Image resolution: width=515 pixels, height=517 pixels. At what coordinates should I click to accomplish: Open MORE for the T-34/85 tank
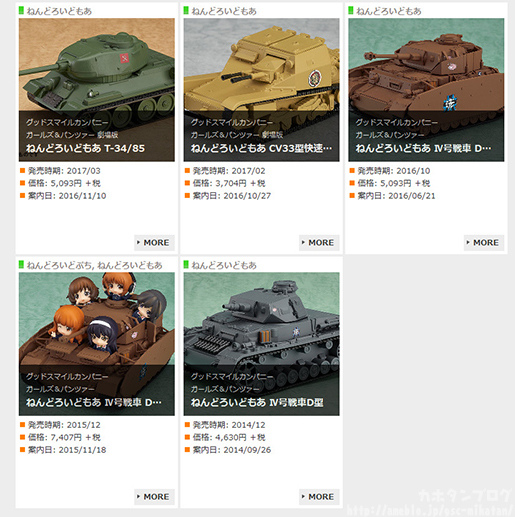(154, 243)
